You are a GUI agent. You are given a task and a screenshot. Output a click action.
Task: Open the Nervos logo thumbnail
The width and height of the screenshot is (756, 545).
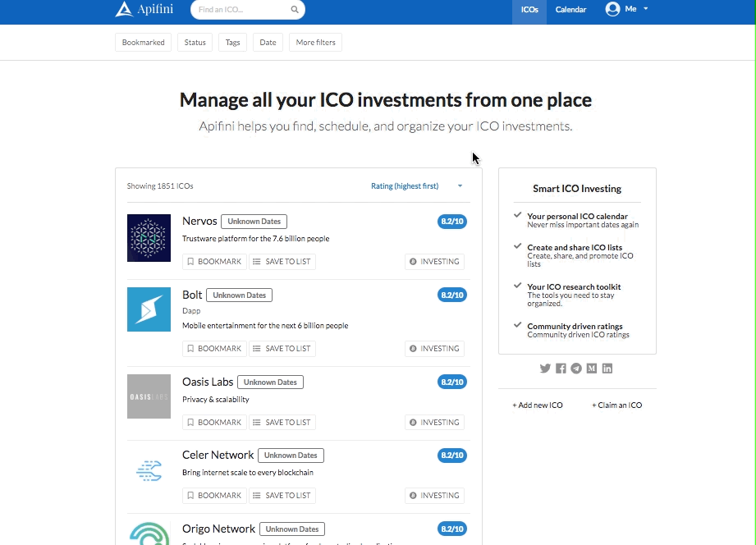tap(149, 238)
